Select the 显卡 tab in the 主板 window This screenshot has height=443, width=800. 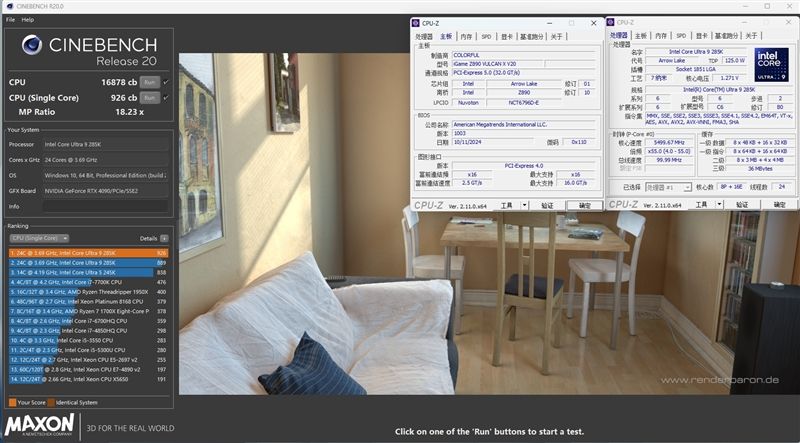click(506, 37)
